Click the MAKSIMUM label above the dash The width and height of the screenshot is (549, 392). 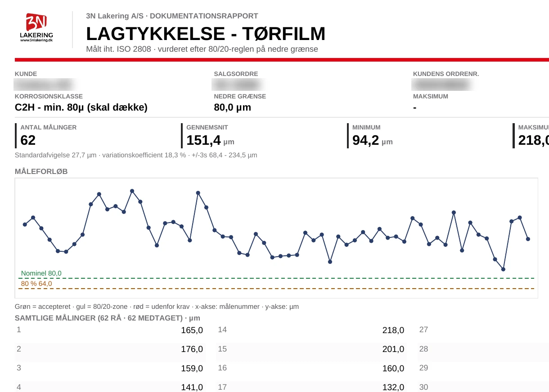coord(431,96)
